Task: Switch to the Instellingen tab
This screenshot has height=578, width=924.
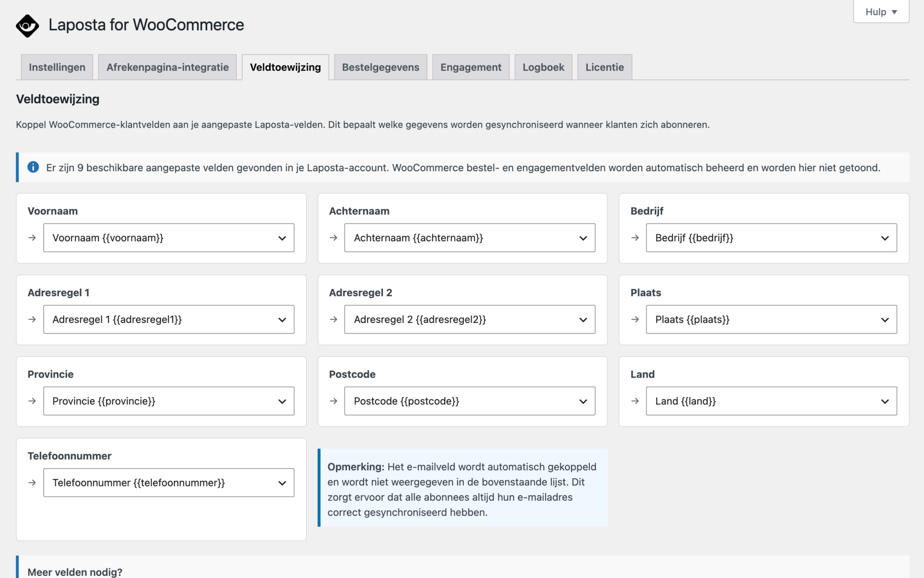Action: [57, 67]
